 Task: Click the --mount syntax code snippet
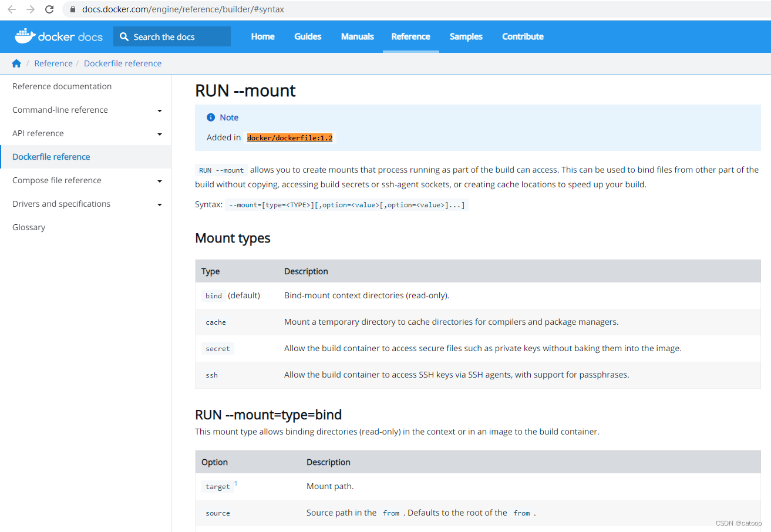[x=347, y=205]
